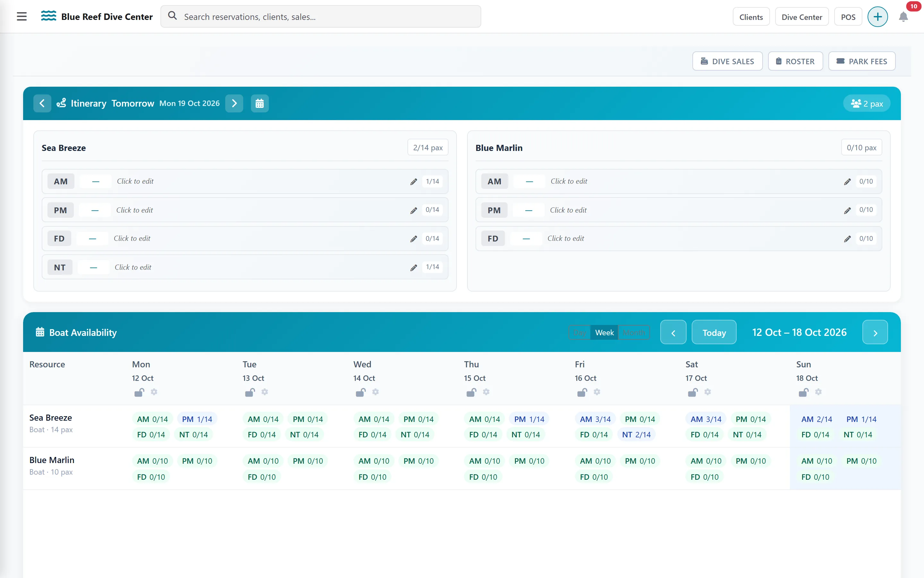Image resolution: width=924 pixels, height=578 pixels.
Task: Show previous week in Boat Availability
Action: tap(673, 332)
